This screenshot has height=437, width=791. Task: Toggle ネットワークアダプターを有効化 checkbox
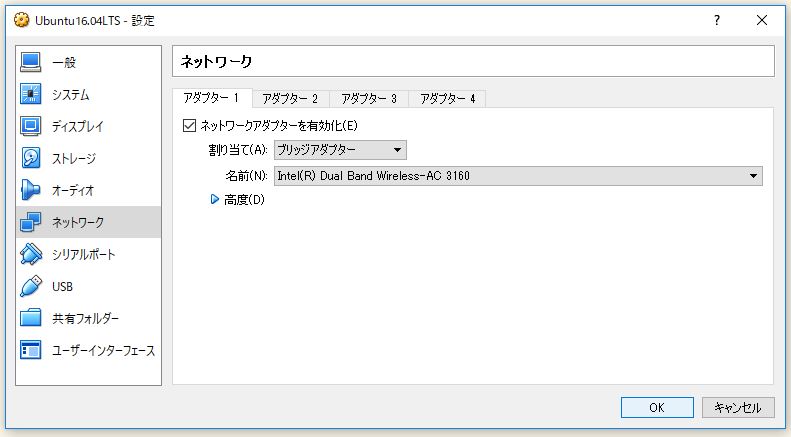(189, 125)
